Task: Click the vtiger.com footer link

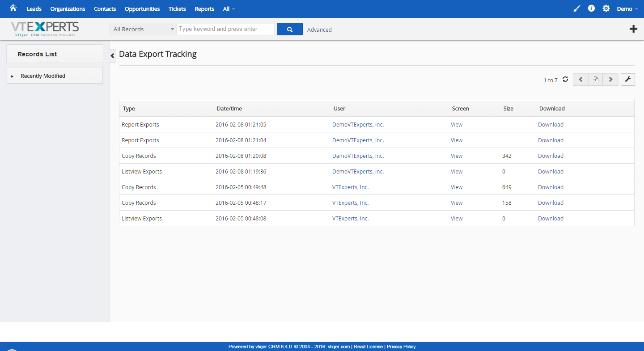Action: (339, 347)
